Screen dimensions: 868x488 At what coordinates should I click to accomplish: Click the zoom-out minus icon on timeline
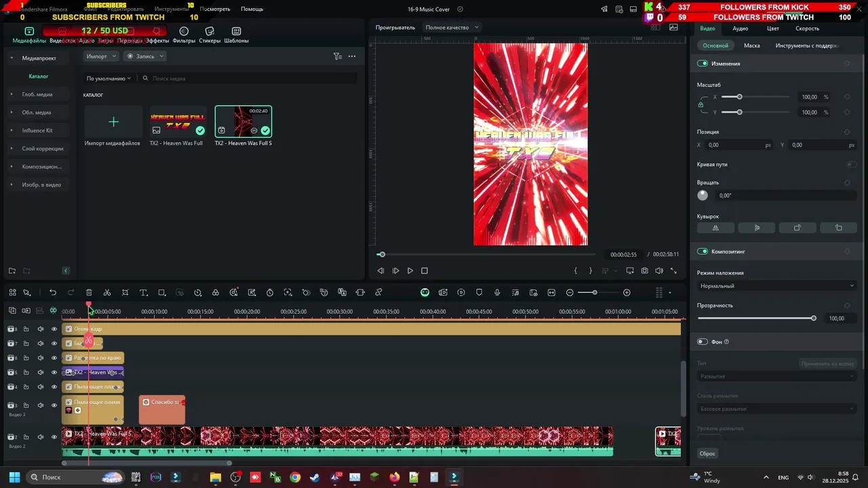tap(570, 293)
